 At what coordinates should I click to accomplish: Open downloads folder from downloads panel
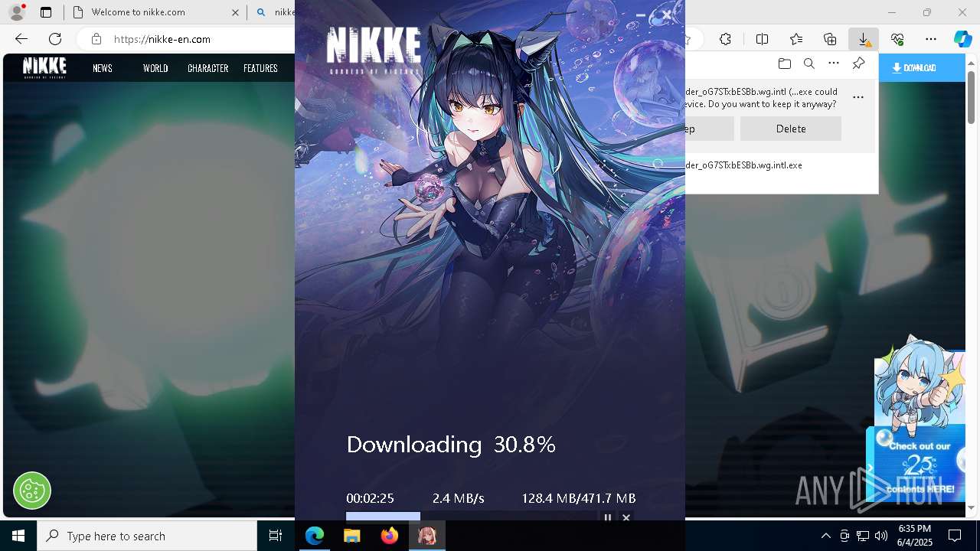(784, 64)
